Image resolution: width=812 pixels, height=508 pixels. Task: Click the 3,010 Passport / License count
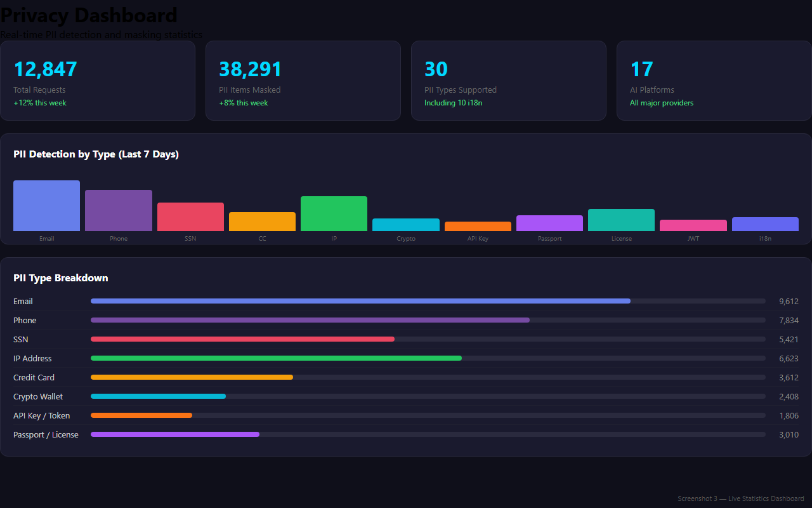789,434
